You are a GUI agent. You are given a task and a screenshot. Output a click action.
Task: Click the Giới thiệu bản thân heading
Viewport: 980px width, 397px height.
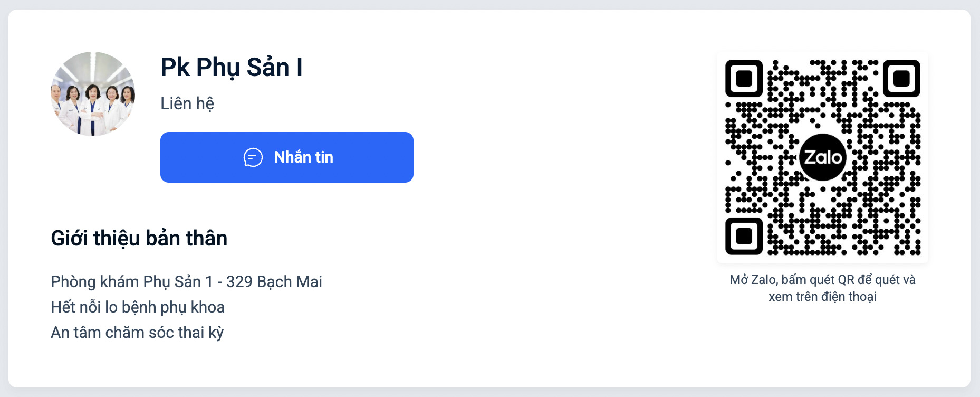point(139,239)
